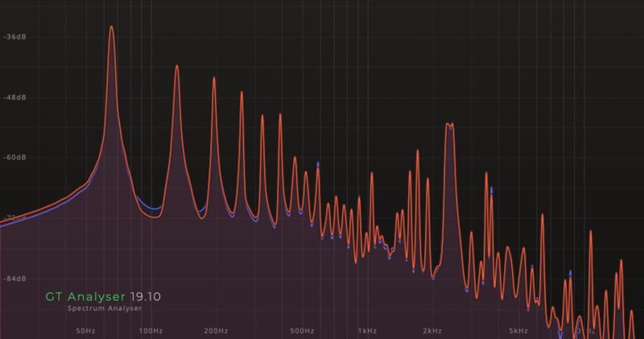This screenshot has height=339, width=644.
Task: Select the 5kHz frequency label
Action: [518, 331]
